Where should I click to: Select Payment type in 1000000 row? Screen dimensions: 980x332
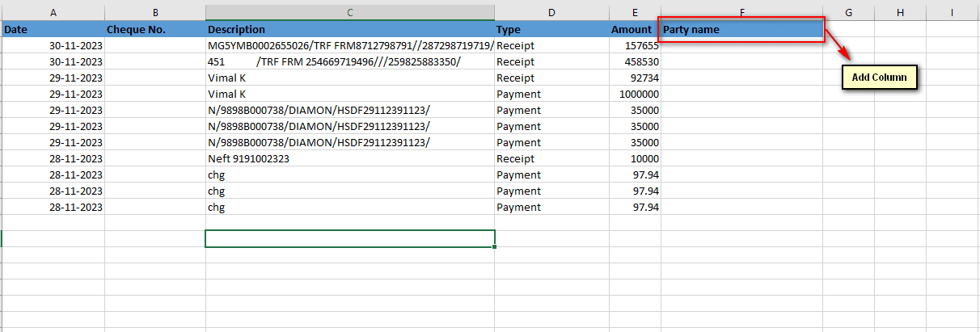[x=551, y=94]
